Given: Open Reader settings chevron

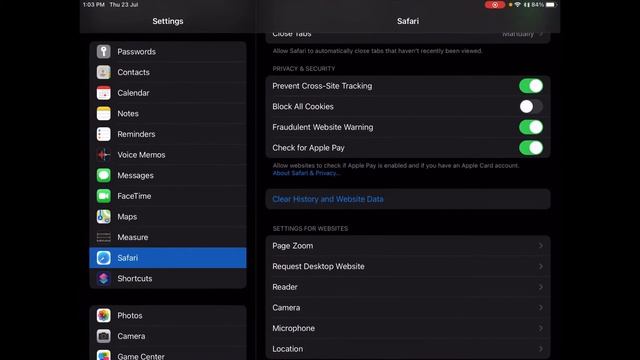Looking at the screenshot, I should tap(540, 287).
